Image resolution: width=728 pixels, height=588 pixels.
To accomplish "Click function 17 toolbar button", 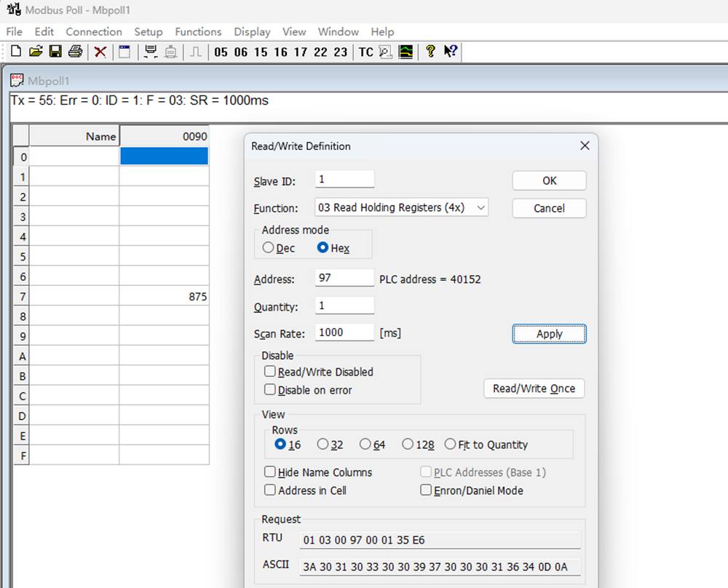I will pos(301,52).
